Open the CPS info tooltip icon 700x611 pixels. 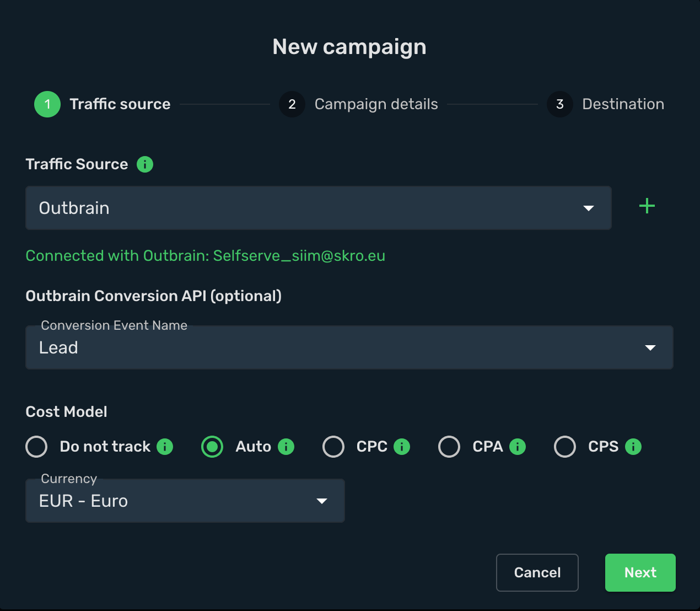tap(633, 447)
